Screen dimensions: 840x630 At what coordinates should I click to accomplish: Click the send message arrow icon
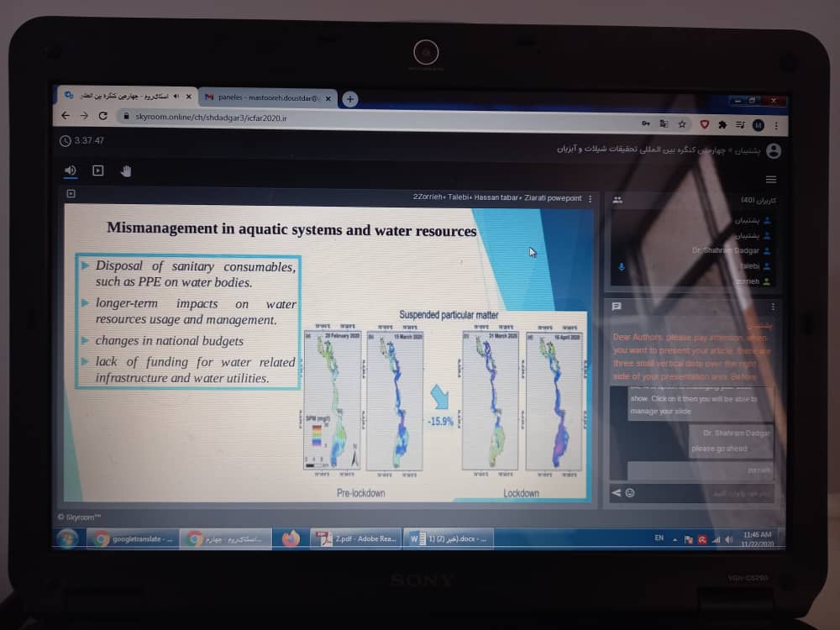coord(617,492)
